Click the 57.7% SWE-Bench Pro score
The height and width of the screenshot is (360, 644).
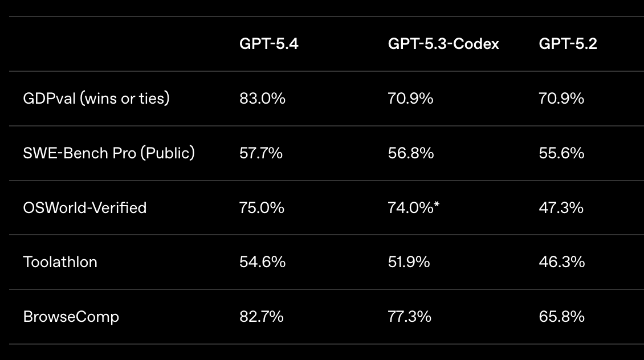[x=261, y=153]
